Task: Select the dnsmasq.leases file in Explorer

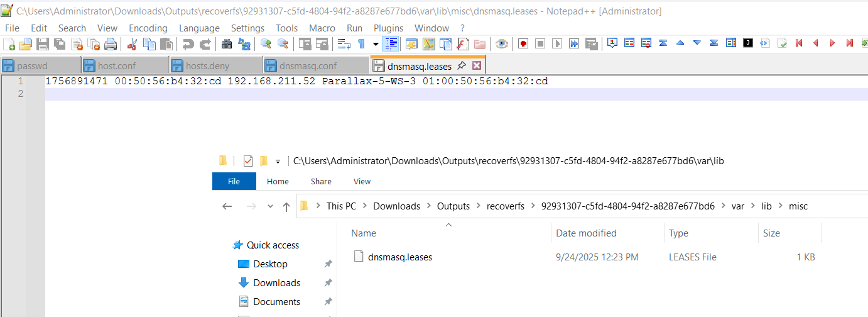Action: click(x=399, y=257)
